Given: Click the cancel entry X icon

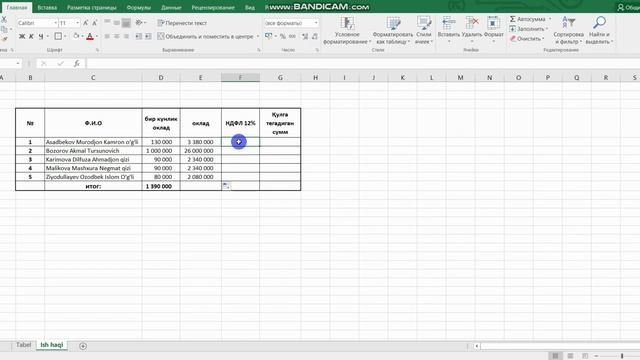Looking at the screenshot, I should tap(44, 64).
